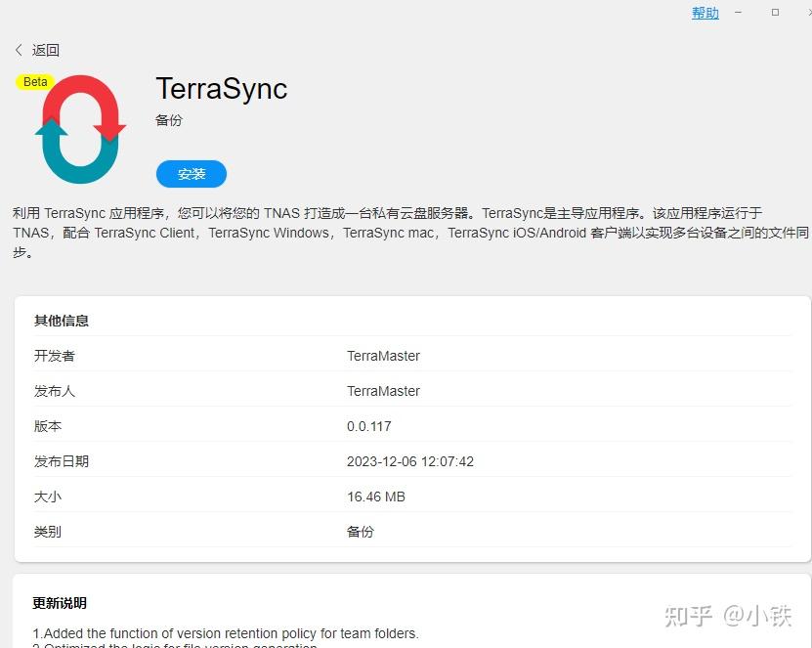Click TerraMaster in the 发布人 publisher row
812x648 pixels.
point(384,391)
